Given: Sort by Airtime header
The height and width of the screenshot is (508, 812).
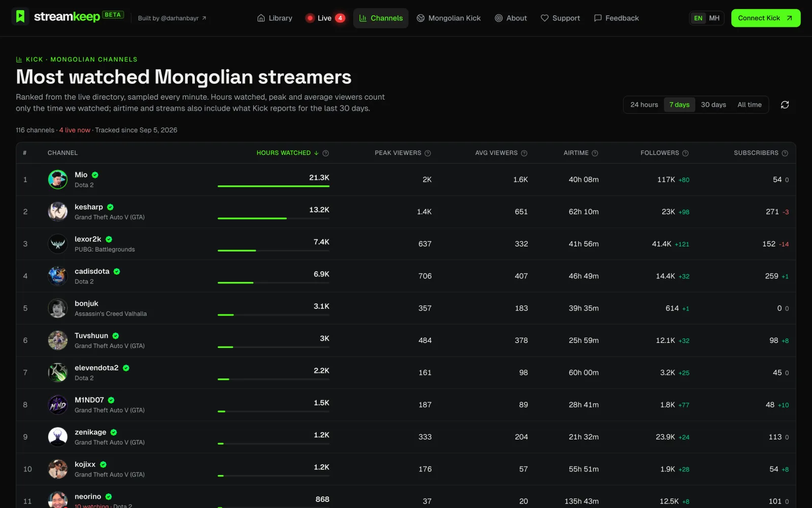Looking at the screenshot, I should 576,153.
